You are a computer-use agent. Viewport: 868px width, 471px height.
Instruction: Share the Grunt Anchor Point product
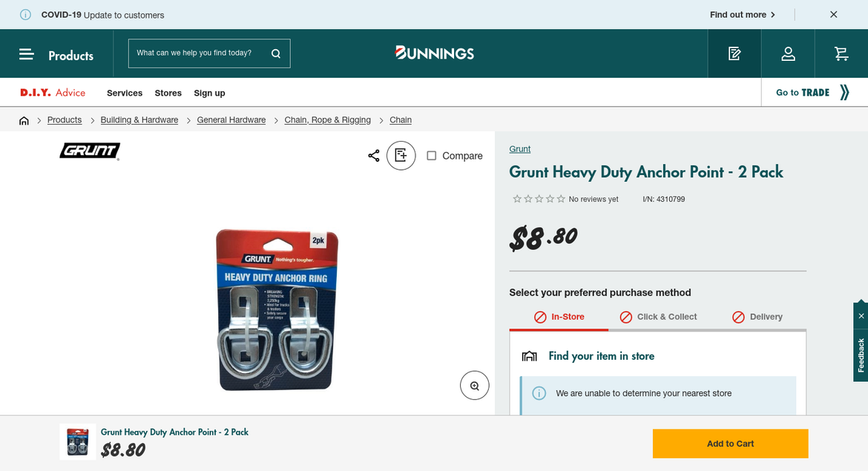[373, 155]
